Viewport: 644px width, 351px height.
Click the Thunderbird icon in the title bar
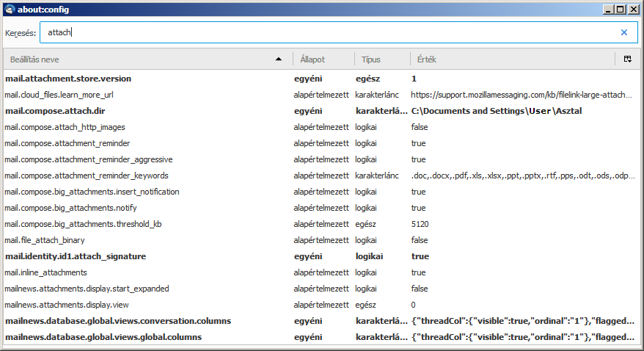(x=10, y=9)
